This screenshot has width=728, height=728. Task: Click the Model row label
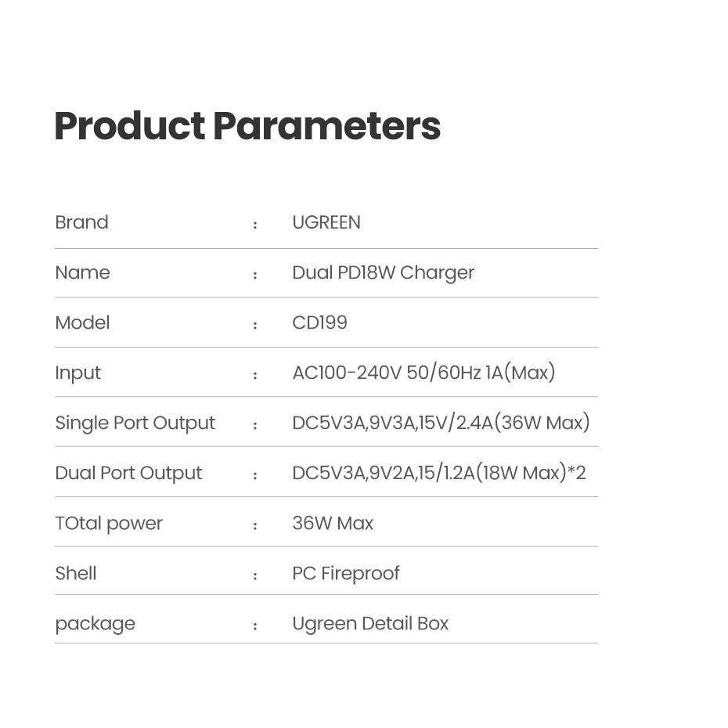point(82,323)
